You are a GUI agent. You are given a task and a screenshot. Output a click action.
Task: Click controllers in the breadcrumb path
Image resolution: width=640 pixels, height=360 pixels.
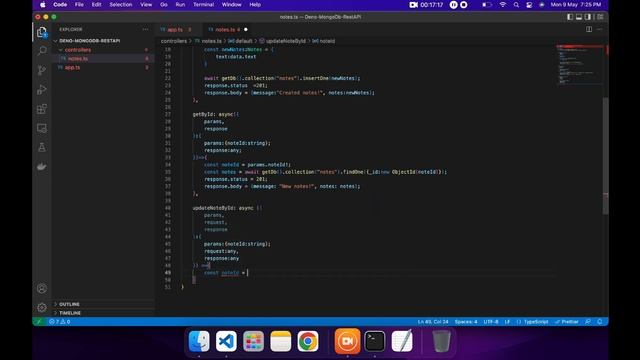pos(173,41)
